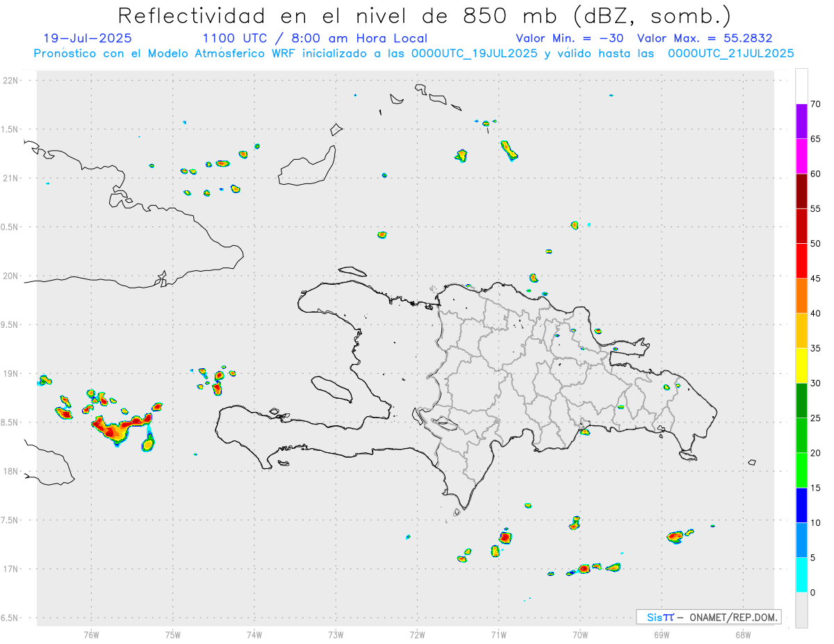This screenshot has height=644, width=834.
Task: Click the longitude label '76W'
Action: (x=91, y=634)
